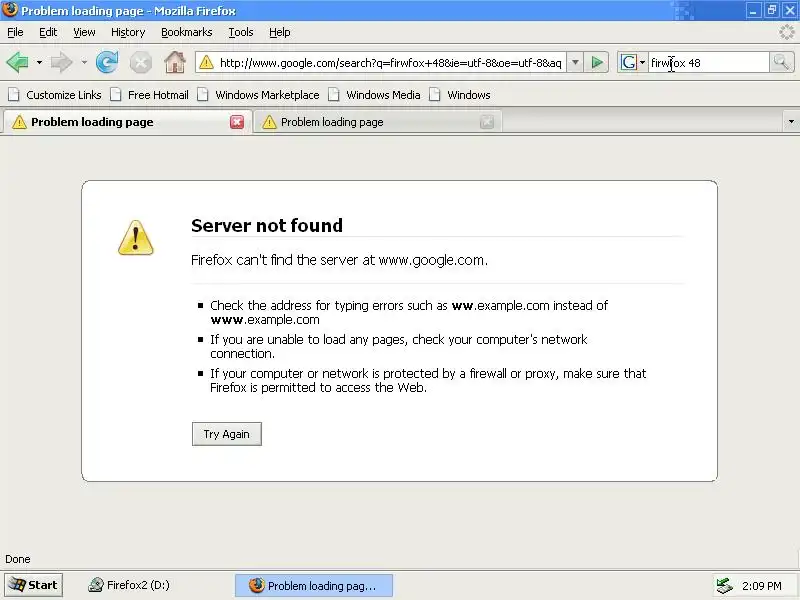The image size is (800, 600).
Task: Minimize the Firefox window
Action: tap(753, 11)
